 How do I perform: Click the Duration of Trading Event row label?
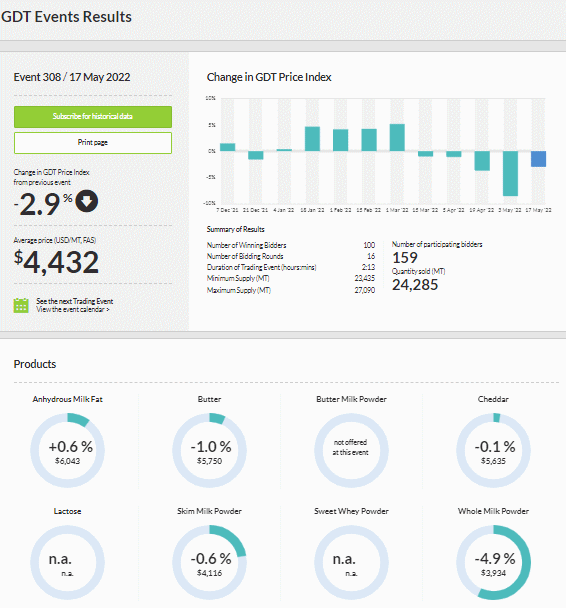[x=262, y=267]
